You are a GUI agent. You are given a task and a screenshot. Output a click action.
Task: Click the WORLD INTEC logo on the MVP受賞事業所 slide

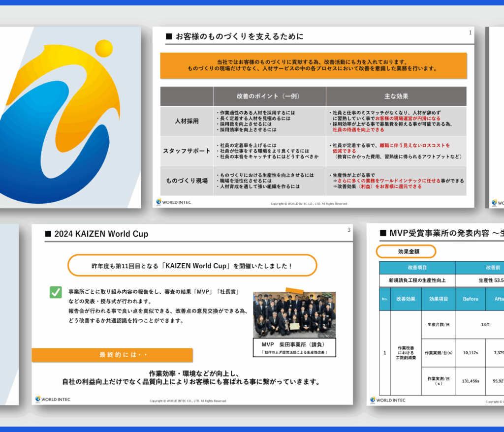click(x=388, y=400)
